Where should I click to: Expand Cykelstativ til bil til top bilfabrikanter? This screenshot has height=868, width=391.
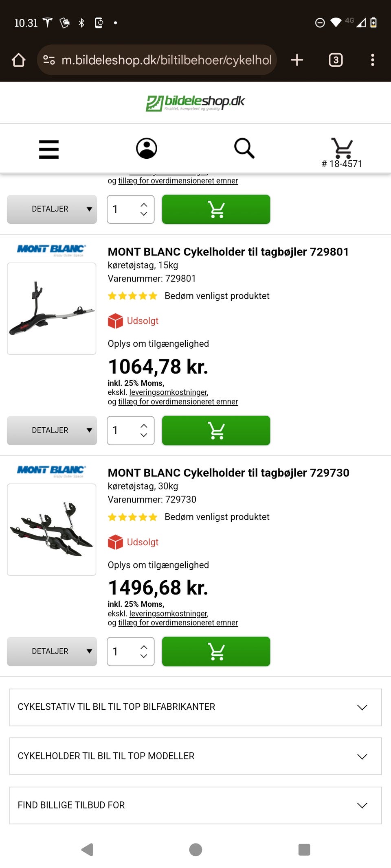tap(195, 707)
